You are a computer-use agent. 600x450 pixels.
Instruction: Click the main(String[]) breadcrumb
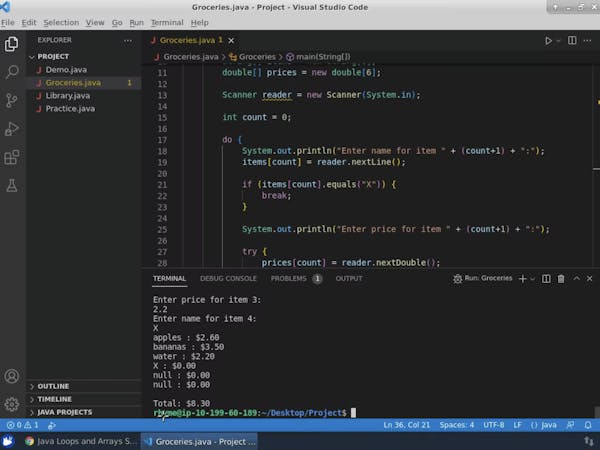(x=318, y=57)
